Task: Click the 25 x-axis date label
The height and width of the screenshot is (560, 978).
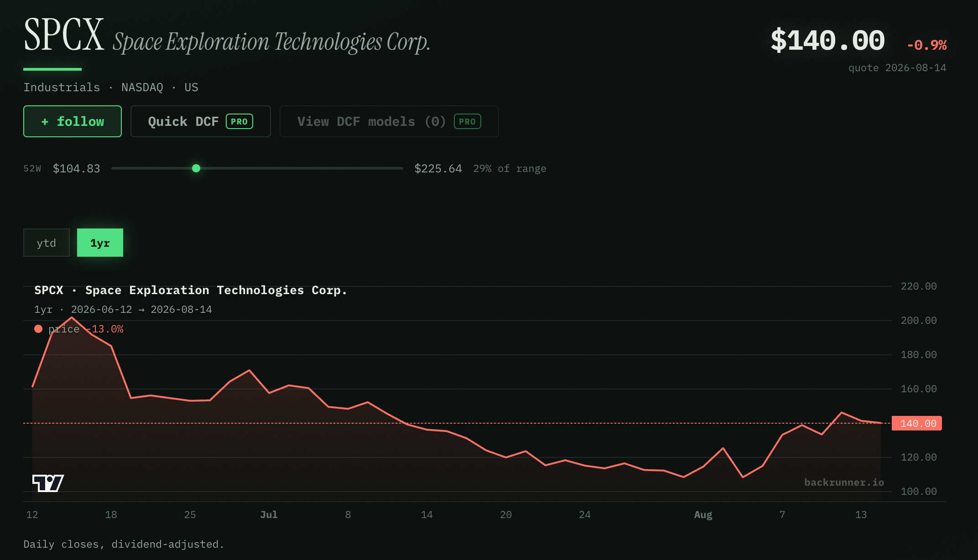Action: point(190,515)
